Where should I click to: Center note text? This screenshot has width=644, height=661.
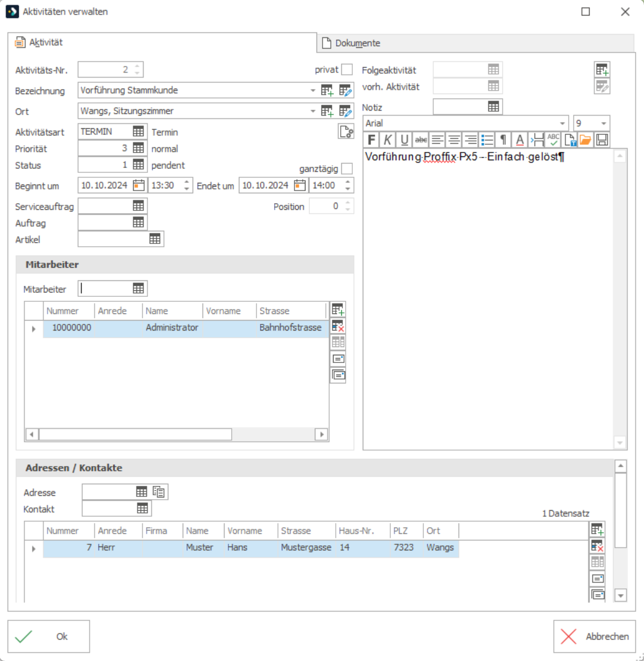pos(454,140)
